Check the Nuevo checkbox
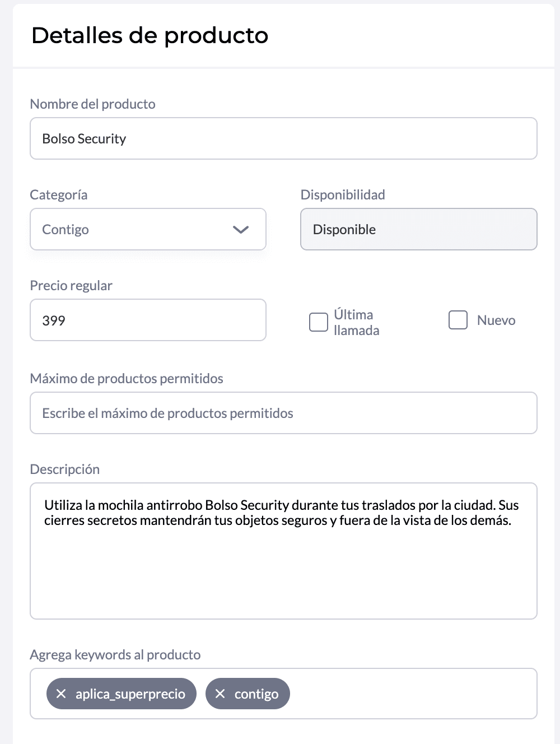The image size is (560, 744). click(x=458, y=320)
